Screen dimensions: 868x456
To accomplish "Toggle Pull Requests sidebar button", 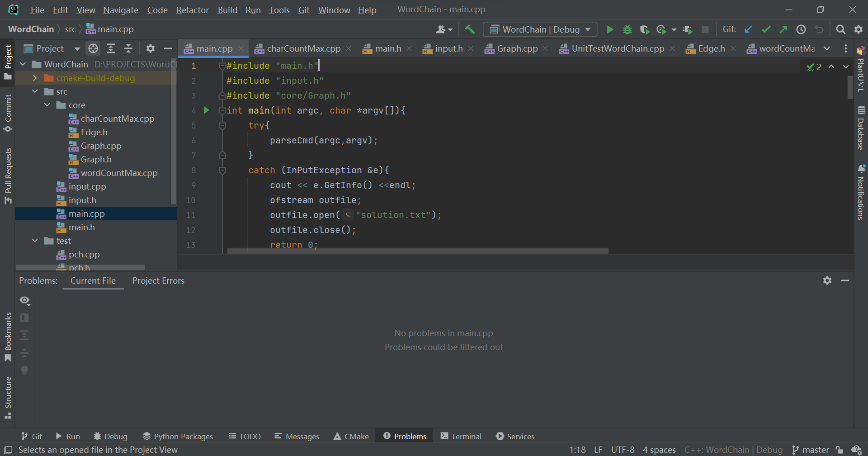I will [x=8, y=176].
